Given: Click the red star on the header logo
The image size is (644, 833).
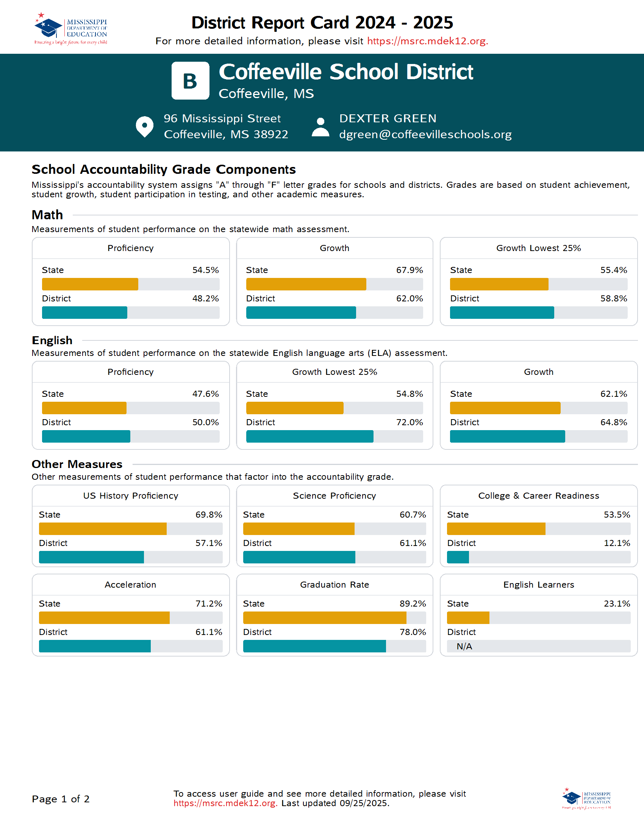Looking at the screenshot, I should [x=41, y=14].
